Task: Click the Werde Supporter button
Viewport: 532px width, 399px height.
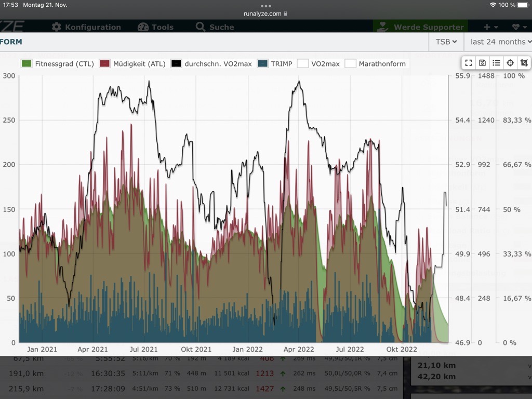Action: pyautogui.click(x=420, y=27)
